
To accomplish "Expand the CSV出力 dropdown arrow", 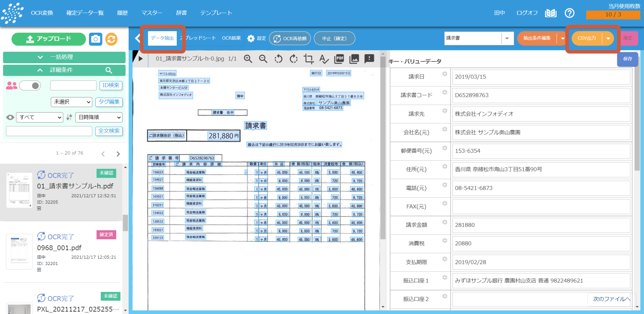I will click(x=608, y=38).
